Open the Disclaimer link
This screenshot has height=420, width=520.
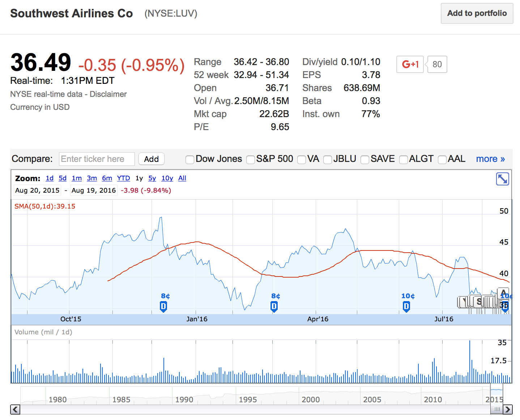(x=108, y=94)
